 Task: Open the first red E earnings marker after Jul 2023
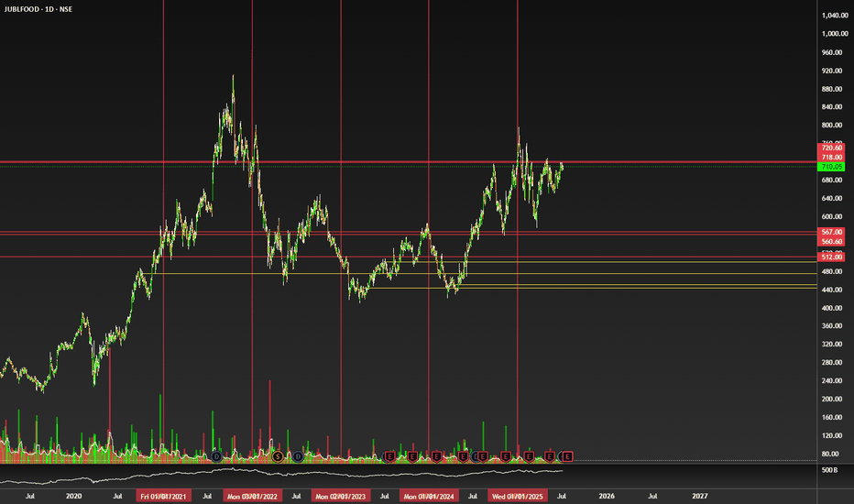(x=390, y=456)
